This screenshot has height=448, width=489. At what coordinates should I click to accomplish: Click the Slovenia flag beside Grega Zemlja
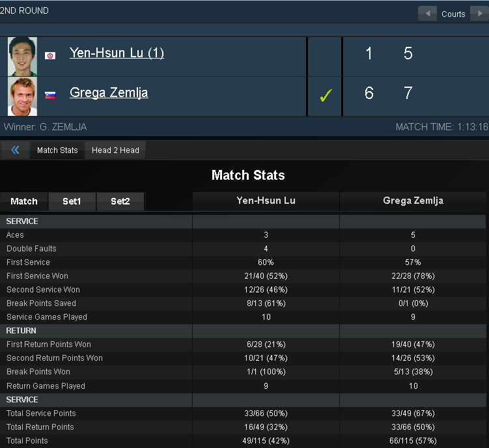point(50,95)
